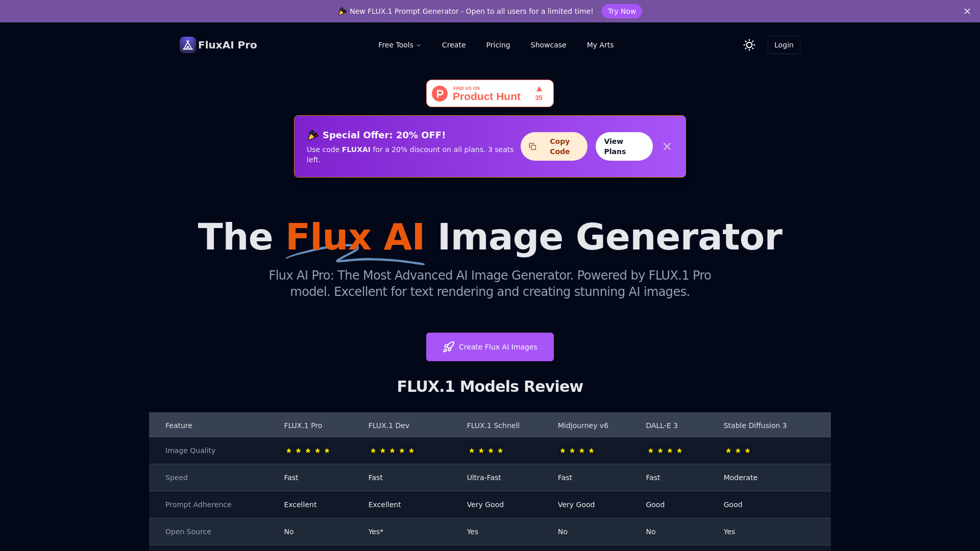Screen dimensions: 980x551
Task: Select the Showcase menu item
Action: pos(548,45)
